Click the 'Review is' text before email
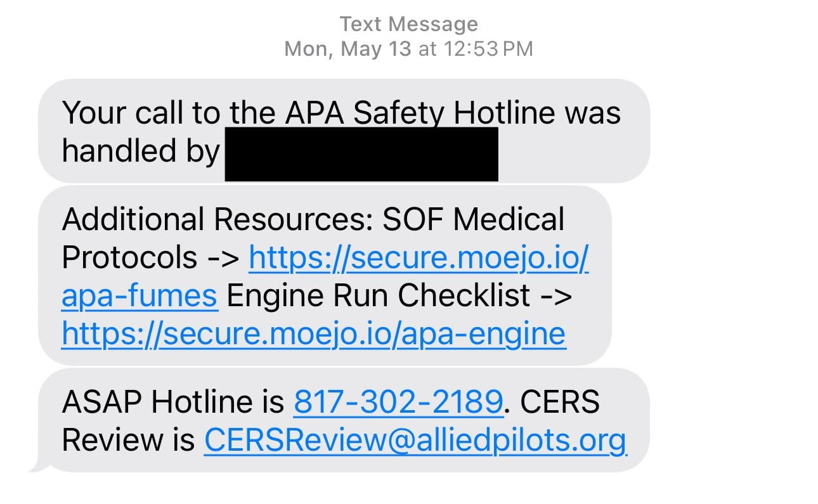Image resolution: width=818 pixels, height=504 pixels. [128, 440]
